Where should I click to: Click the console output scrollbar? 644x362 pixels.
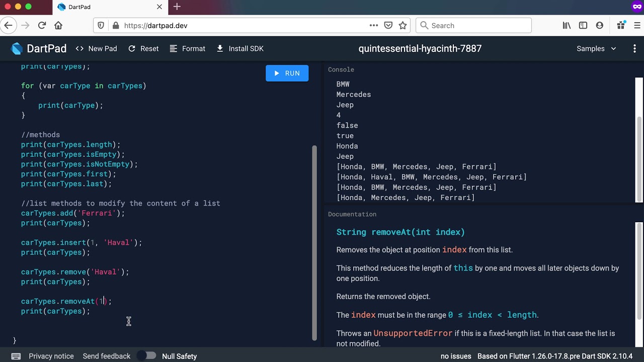tap(639, 158)
